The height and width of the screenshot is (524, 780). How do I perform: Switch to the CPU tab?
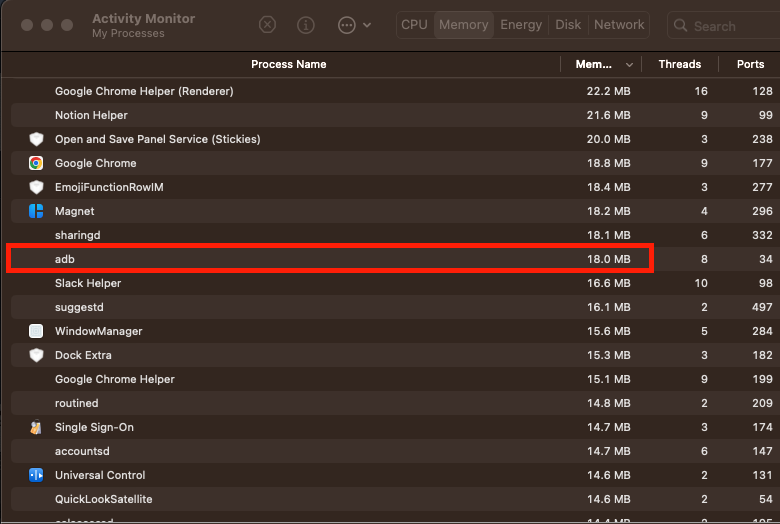(414, 24)
